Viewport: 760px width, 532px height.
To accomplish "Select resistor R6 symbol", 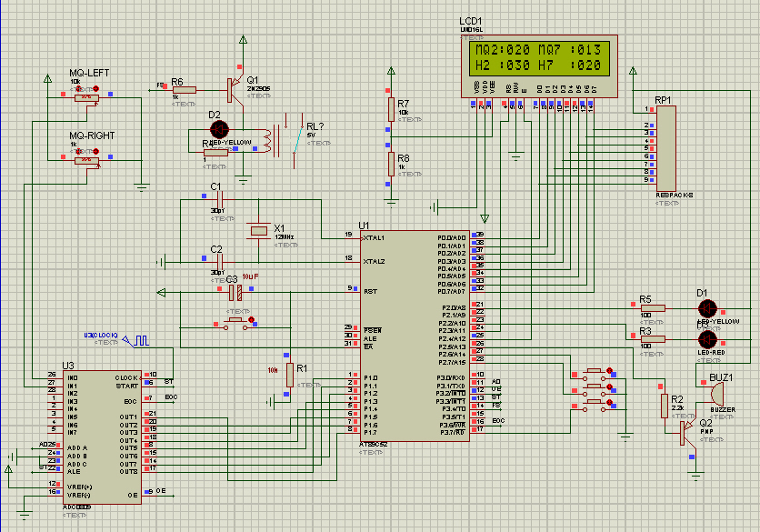I will (185, 90).
